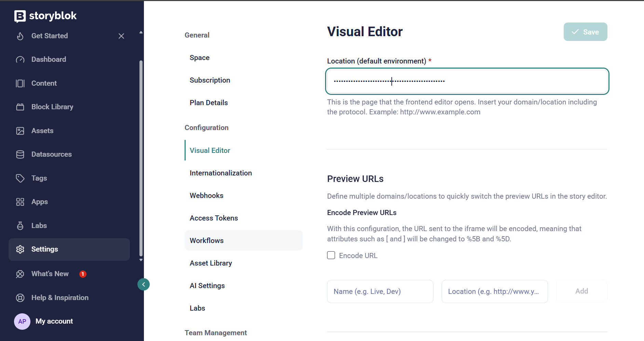Screen dimensions: 644x341
Task: Open the Assets section
Action: [x=42, y=131]
